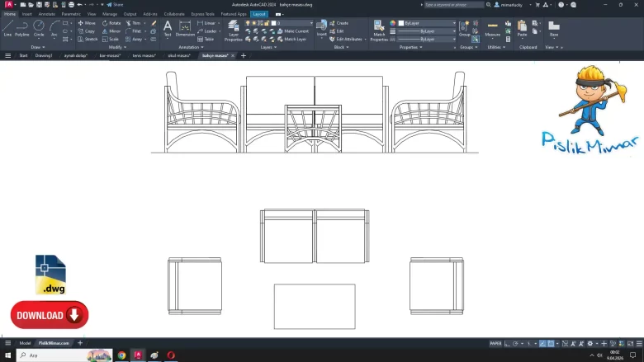Toggle group selection on/off in Groups panel
Viewport: 644px width, 362px height.
(476, 40)
